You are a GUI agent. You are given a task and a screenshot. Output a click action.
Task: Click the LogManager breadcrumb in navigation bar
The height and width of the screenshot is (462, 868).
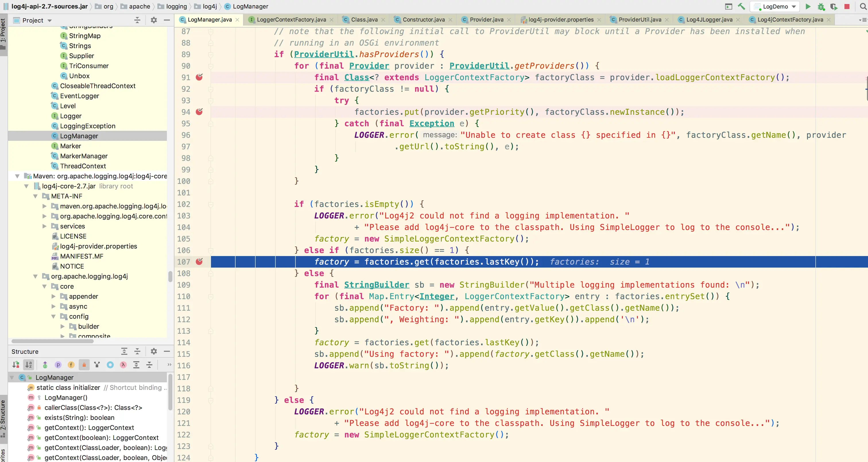[246, 6]
